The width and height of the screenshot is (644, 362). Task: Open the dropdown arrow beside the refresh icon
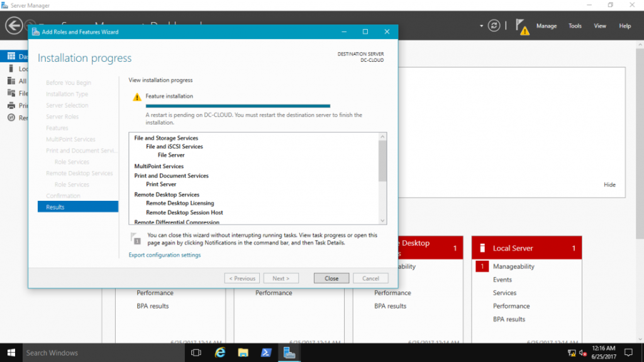[481, 26]
